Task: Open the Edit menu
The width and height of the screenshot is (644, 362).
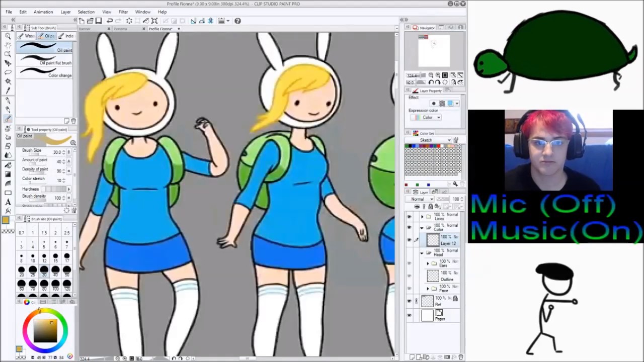Action: click(x=23, y=12)
